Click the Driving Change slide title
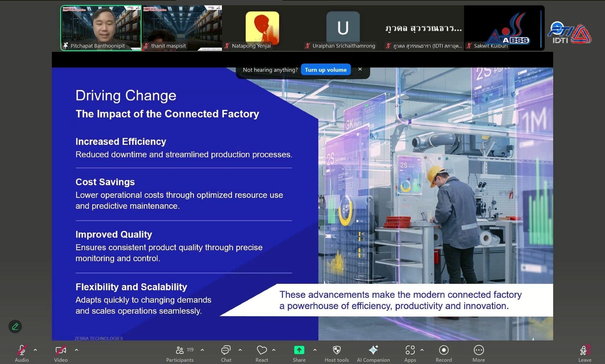Viewport: 605px width, 364px height. [126, 96]
